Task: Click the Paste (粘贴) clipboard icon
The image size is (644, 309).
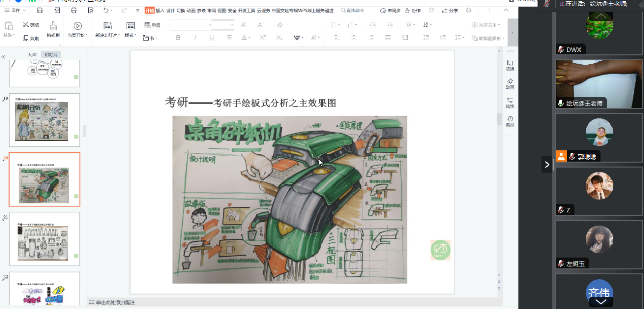Action: pyautogui.click(x=8, y=26)
